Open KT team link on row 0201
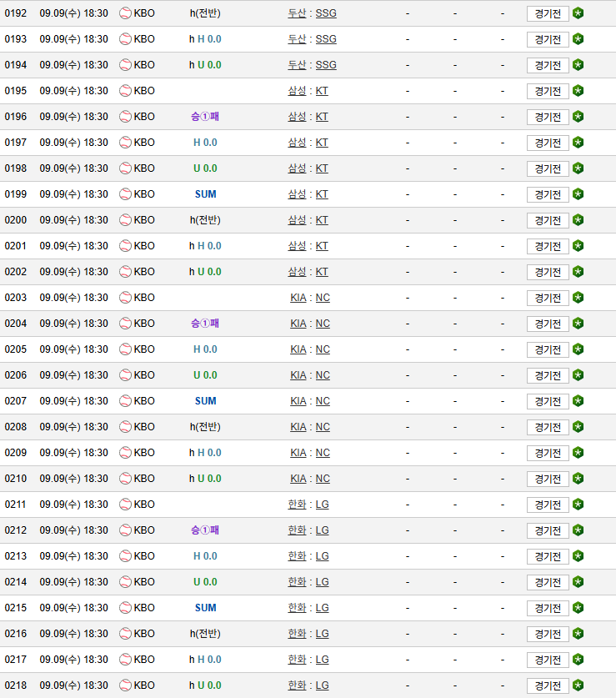This screenshot has height=698, width=616. click(322, 246)
